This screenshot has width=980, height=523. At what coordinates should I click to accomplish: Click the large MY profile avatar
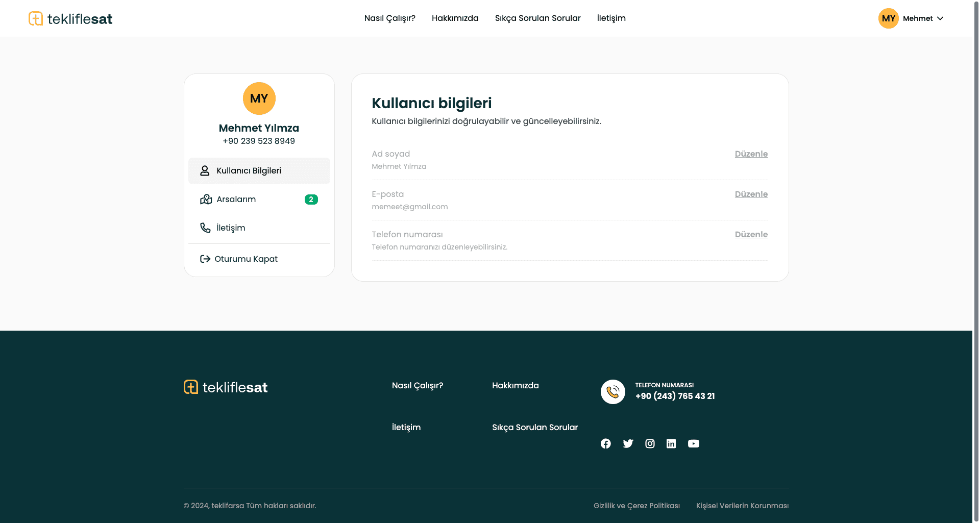pyautogui.click(x=259, y=98)
